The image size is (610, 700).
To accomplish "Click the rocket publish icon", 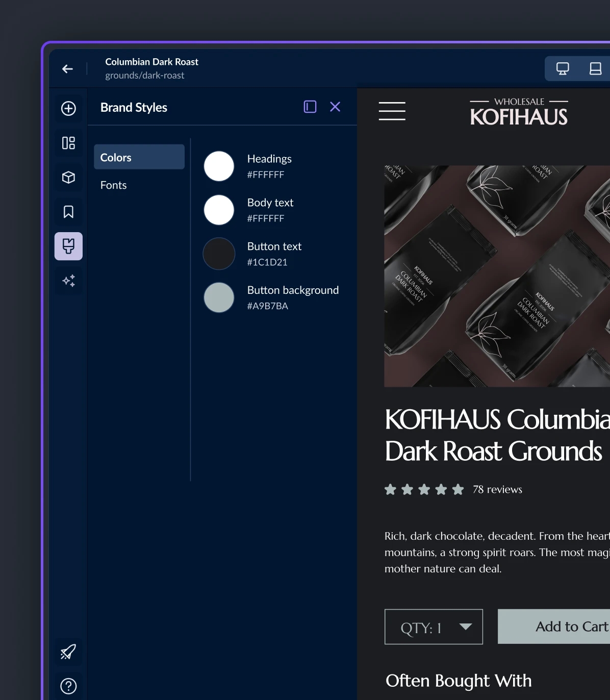I will coord(68,652).
